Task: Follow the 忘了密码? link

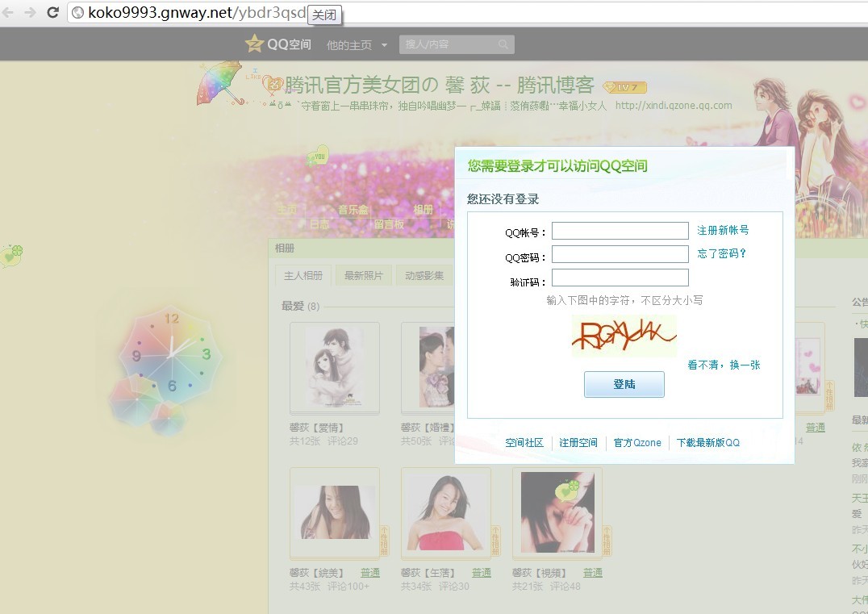Action: click(721, 253)
